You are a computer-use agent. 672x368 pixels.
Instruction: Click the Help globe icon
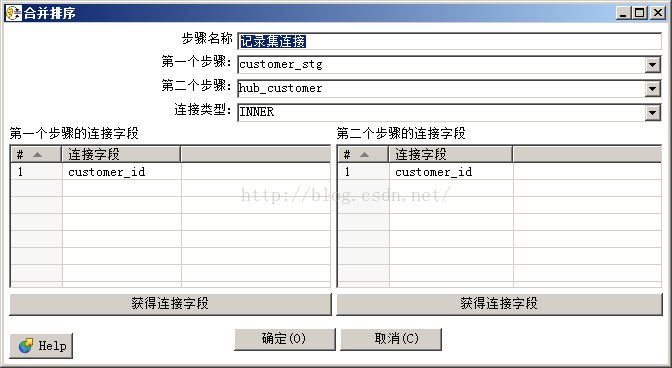(x=26, y=345)
